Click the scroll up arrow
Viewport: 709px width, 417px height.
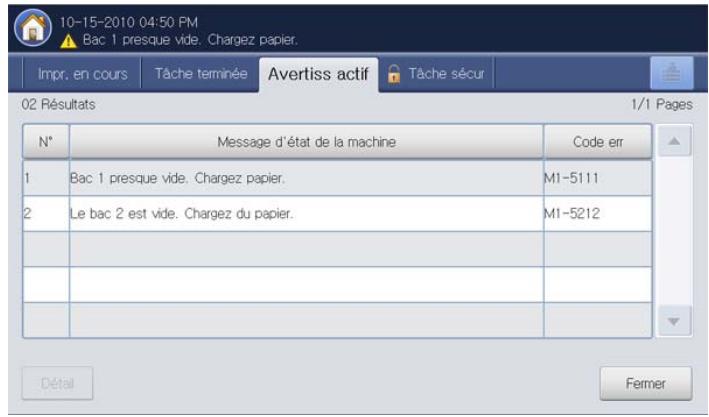coord(674,142)
